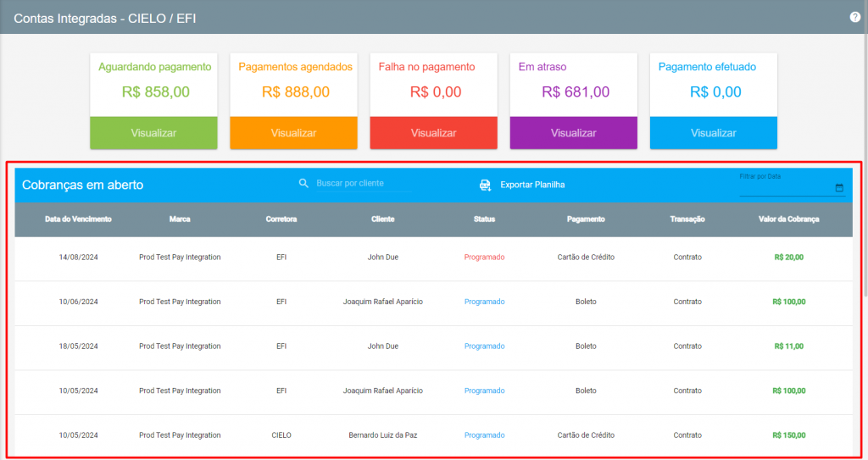This screenshot has height=460, width=868.
Task: Open the calendar date picker icon
Action: [839, 188]
